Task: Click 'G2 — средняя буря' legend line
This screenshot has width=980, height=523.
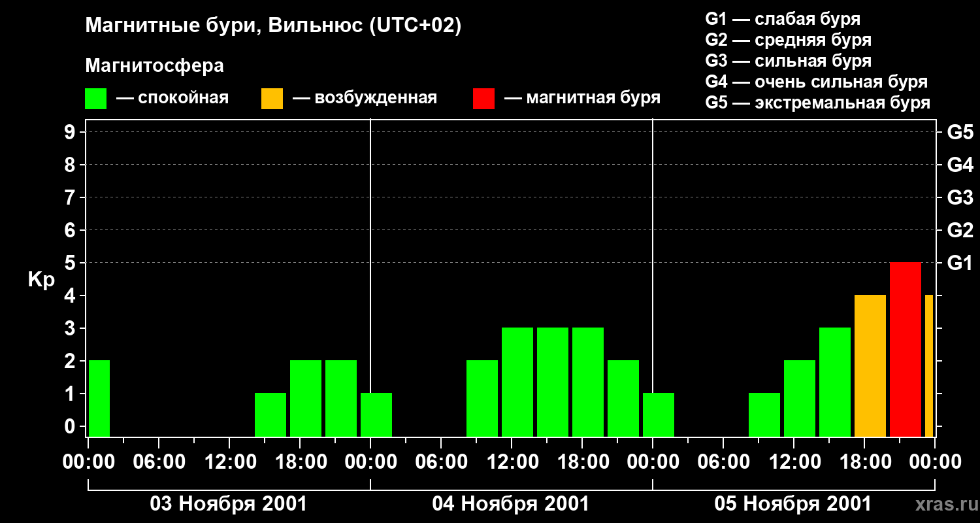Action: click(x=789, y=40)
